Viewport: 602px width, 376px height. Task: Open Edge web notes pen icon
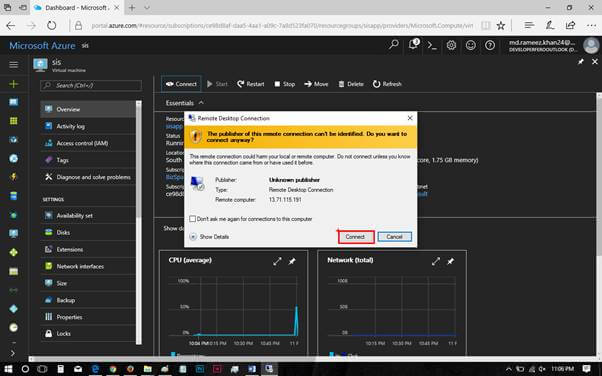pyautogui.click(x=550, y=25)
